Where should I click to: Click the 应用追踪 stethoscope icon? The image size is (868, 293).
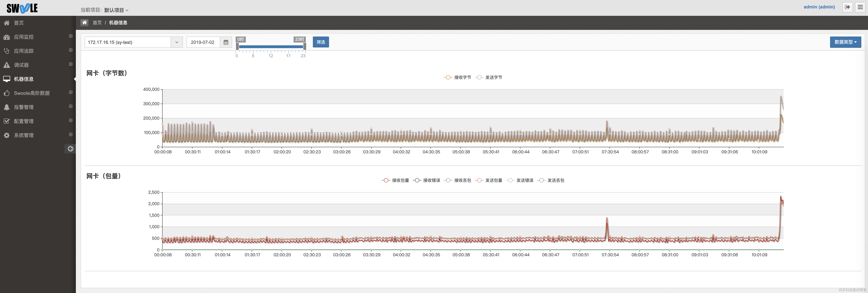(x=7, y=51)
